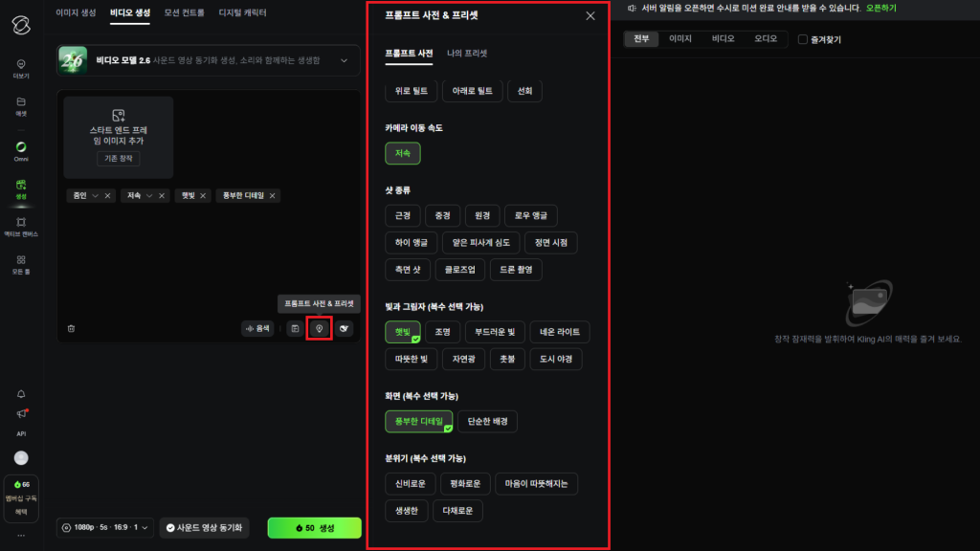This screenshot has height=551, width=980.
Task: Enable the 즐겨찾기 checkbox
Action: point(805,38)
